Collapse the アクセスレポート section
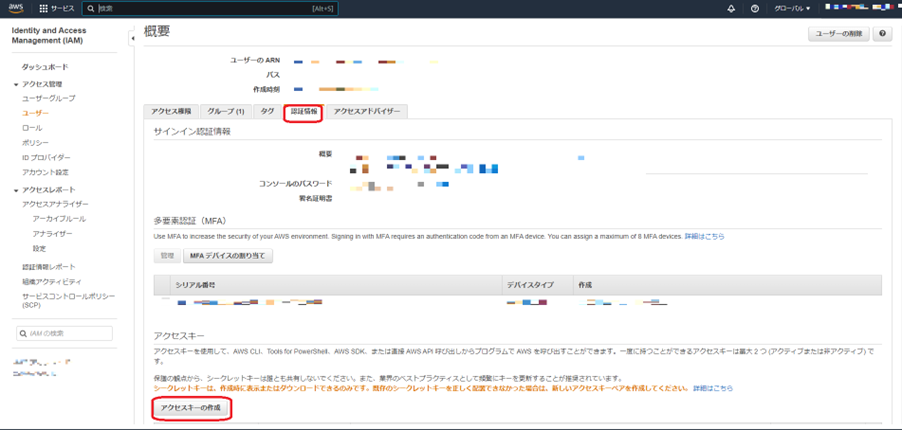The width and height of the screenshot is (902, 430). click(x=16, y=190)
